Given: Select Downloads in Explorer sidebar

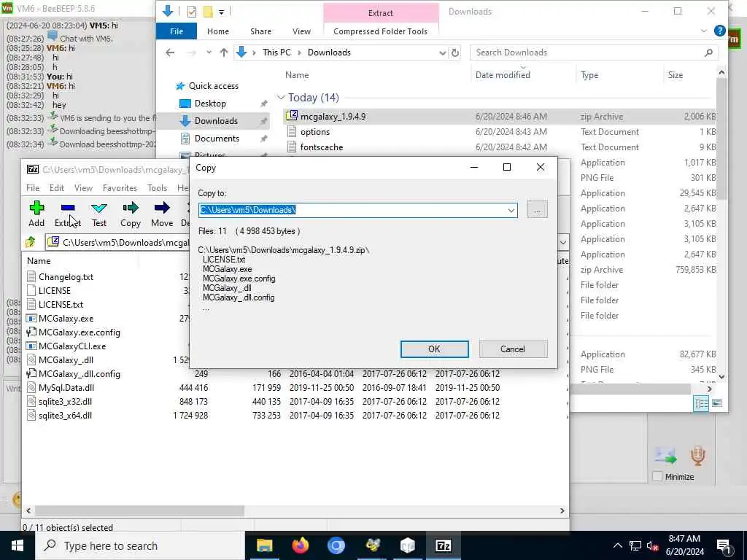Looking at the screenshot, I should [216, 121].
